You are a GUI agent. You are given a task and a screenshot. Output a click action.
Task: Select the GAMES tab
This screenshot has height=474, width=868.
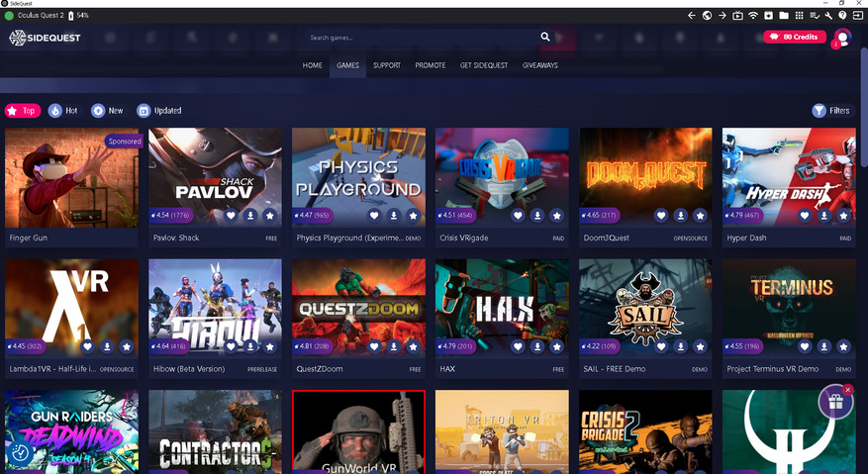pos(347,65)
